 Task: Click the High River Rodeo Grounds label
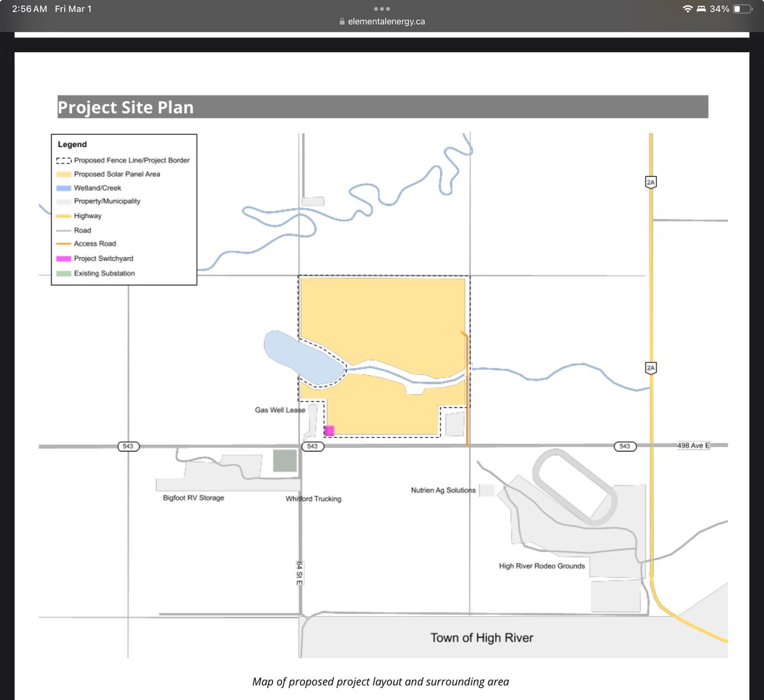coord(542,566)
